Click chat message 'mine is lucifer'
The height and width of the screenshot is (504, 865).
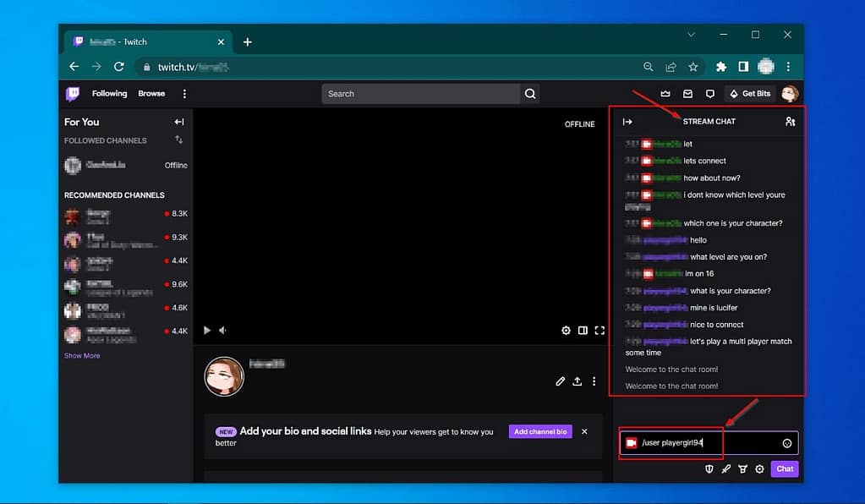click(714, 308)
